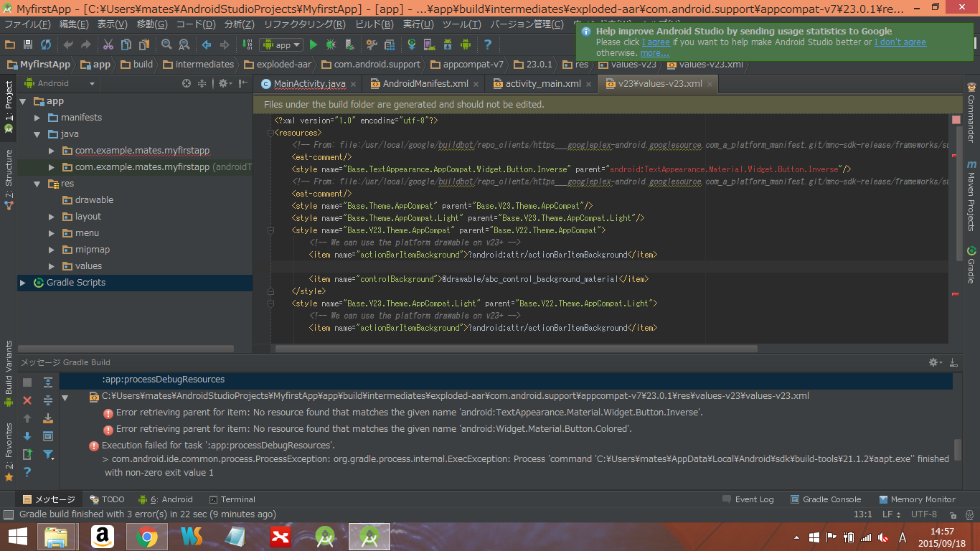This screenshot has height=551, width=980.
Task: Click the Project panel horizontal scrollbar
Action: click(x=126, y=349)
